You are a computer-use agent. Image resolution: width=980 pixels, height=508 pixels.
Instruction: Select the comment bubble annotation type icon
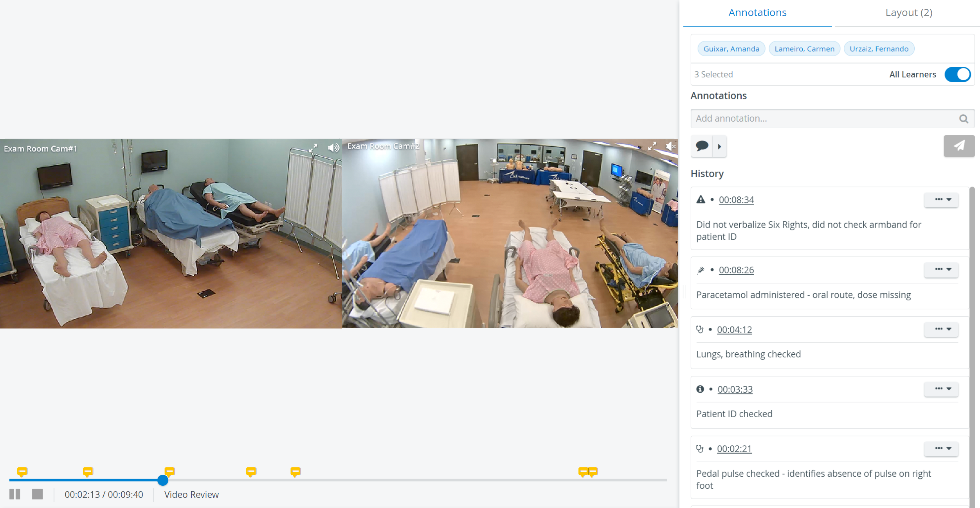[702, 146]
